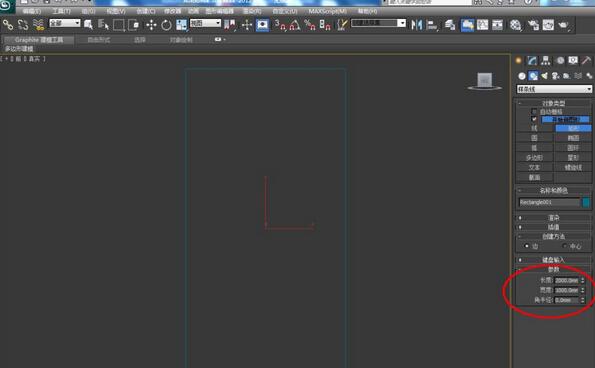Image resolution: width=595 pixels, height=368 pixels.
Task: Click the Render Production teapot icon
Action: coord(564,25)
